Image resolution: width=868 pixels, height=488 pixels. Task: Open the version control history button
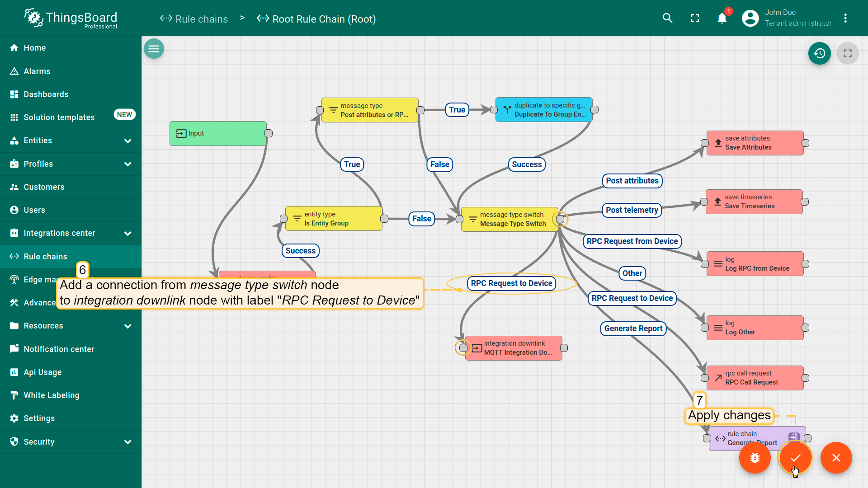819,53
